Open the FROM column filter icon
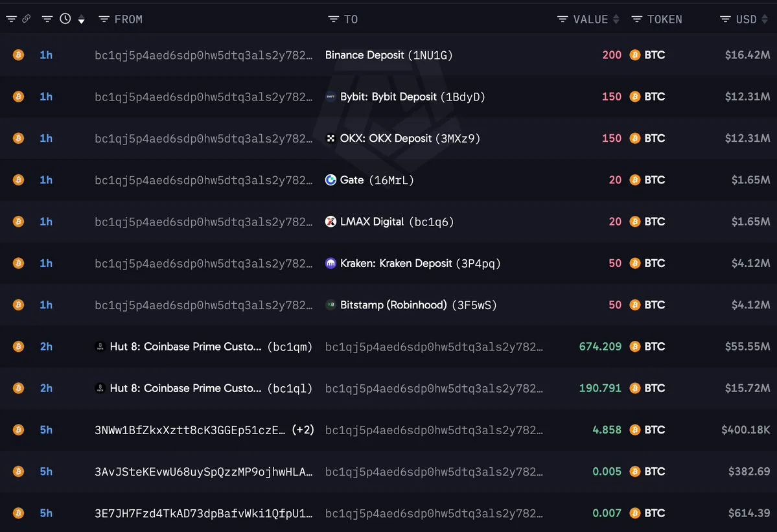 104,19
